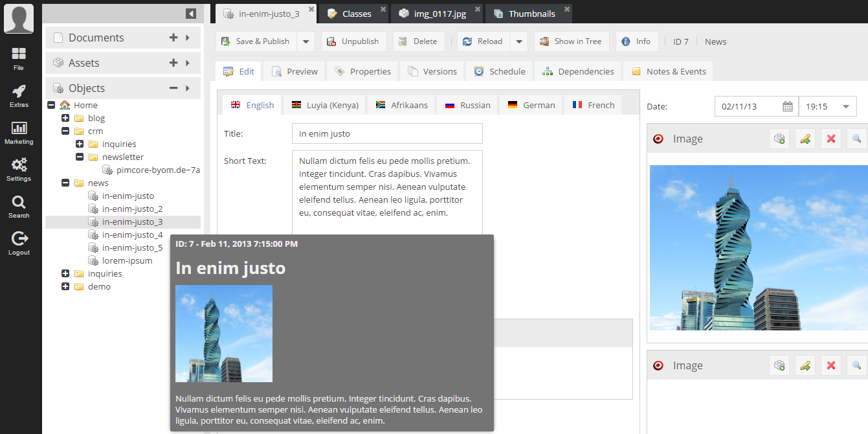Click the Unpublish button
Screen dimensions: 868x434
[353, 41]
